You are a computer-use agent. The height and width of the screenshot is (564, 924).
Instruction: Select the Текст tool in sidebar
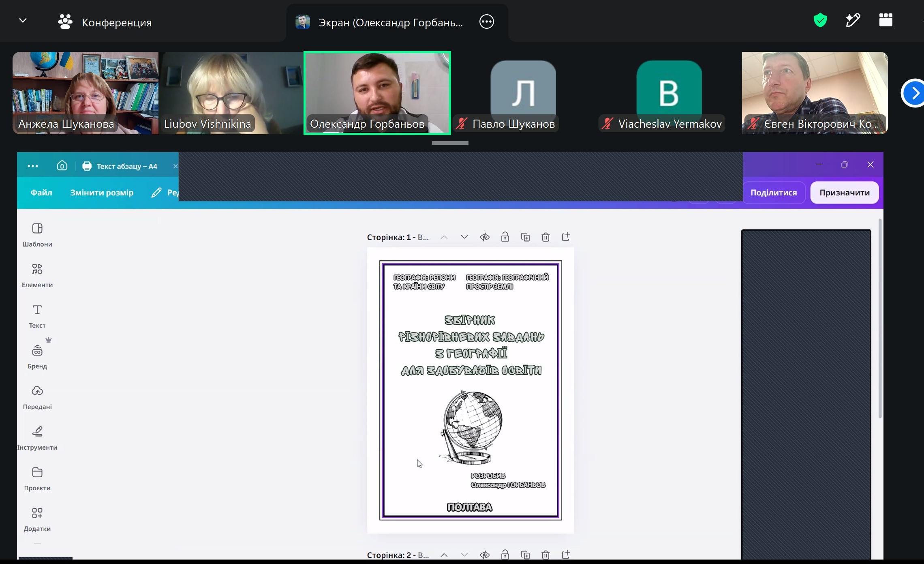coord(37,316)
